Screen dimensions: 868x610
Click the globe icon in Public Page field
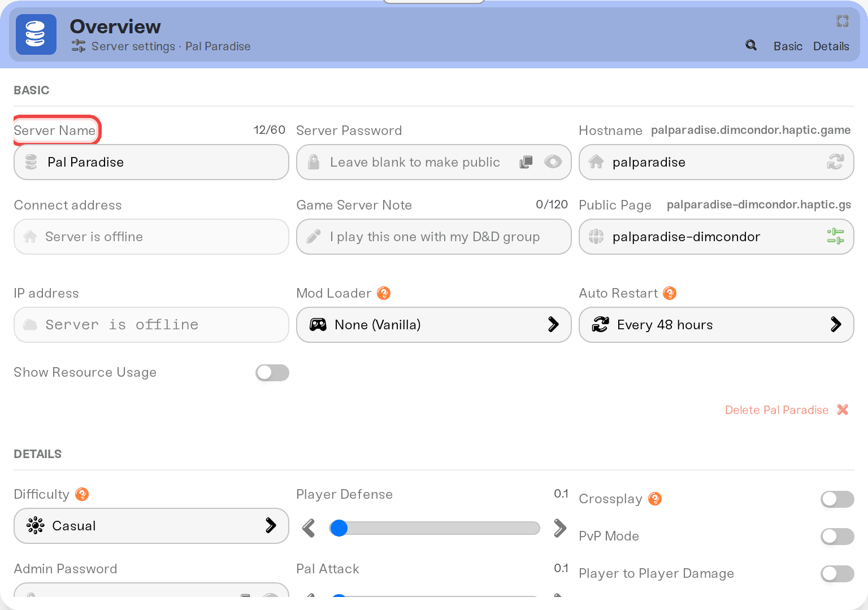click(596, 237)
